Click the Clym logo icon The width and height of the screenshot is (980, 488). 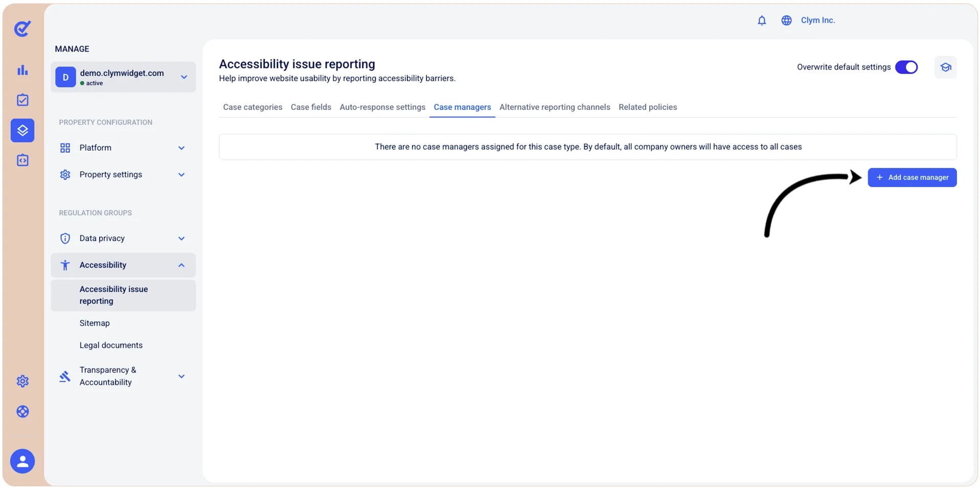tap(22, 29)
